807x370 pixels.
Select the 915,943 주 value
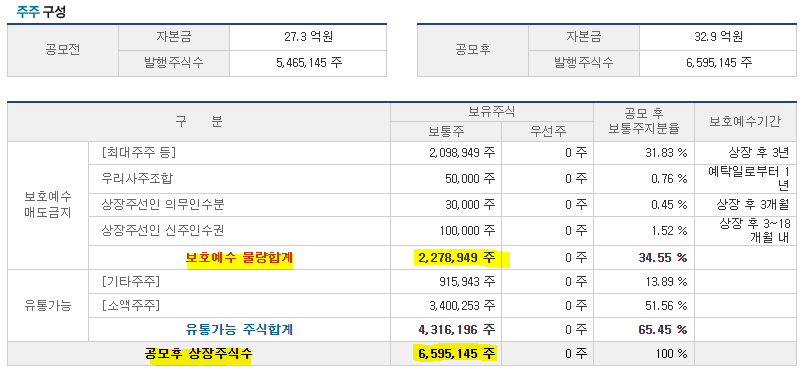tap(467, 282)
